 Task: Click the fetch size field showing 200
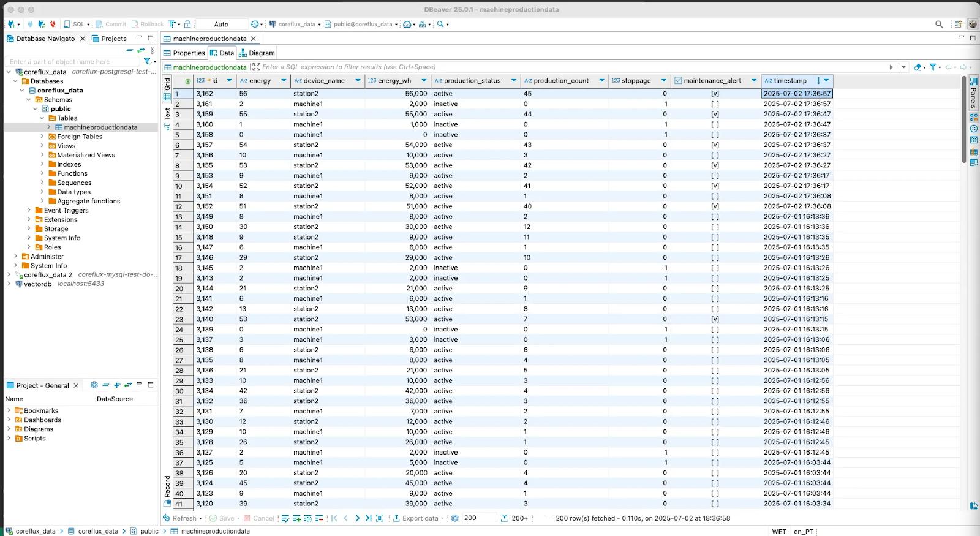point(479,518)
